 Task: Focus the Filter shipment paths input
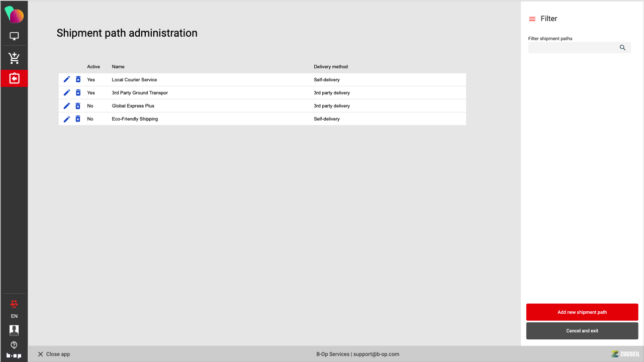tap(573, 48)
